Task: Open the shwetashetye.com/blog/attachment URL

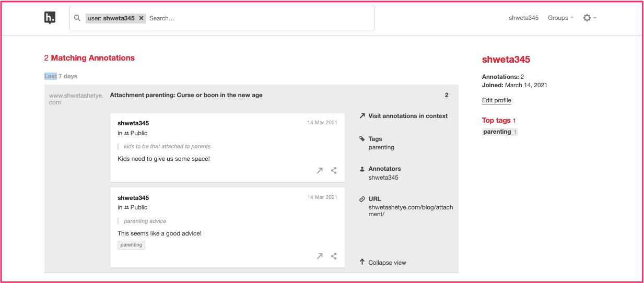Action: point(411,210)
